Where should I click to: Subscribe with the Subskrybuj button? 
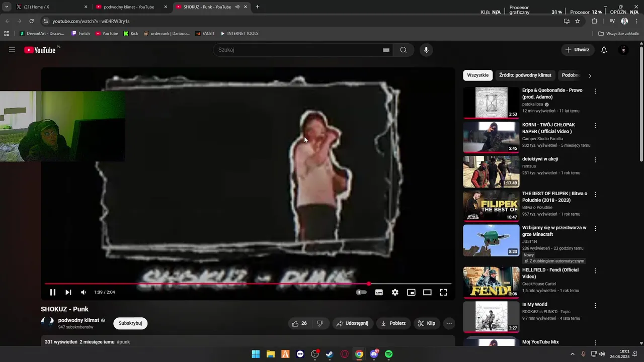click(130, 323)
